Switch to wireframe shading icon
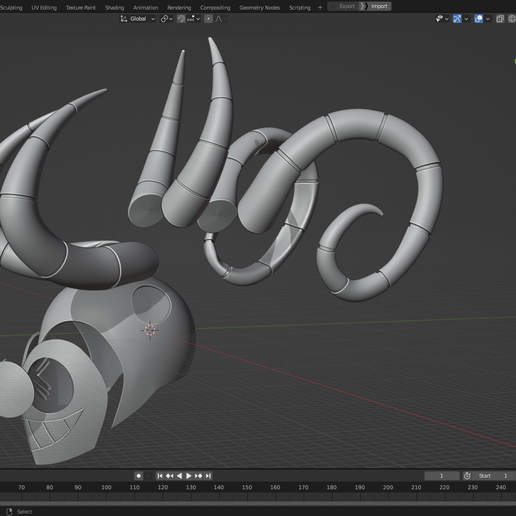The image size is (516, 516). [x=512, y=19]
